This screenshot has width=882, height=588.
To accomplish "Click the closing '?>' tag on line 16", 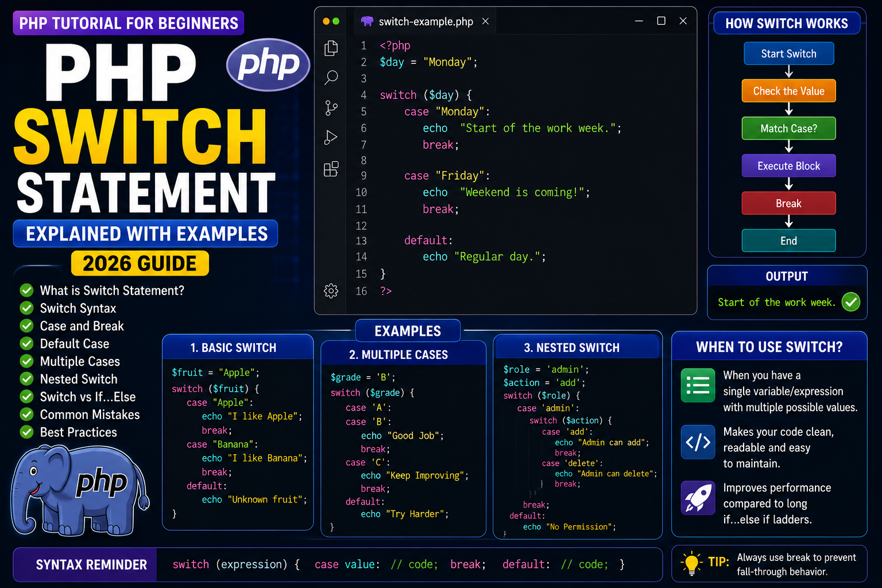I will pos(386,291).
